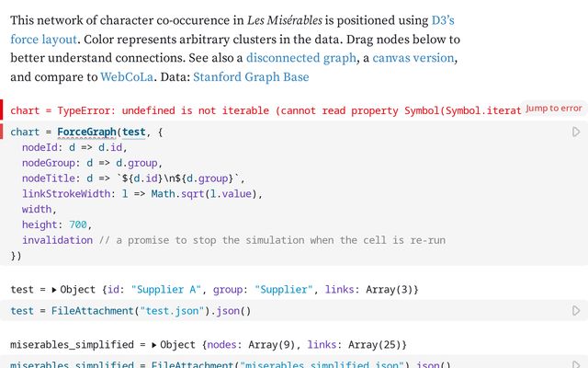Run the miserables_simplified FileAttachment cell
Screen dimensions: 588x368
576,364
